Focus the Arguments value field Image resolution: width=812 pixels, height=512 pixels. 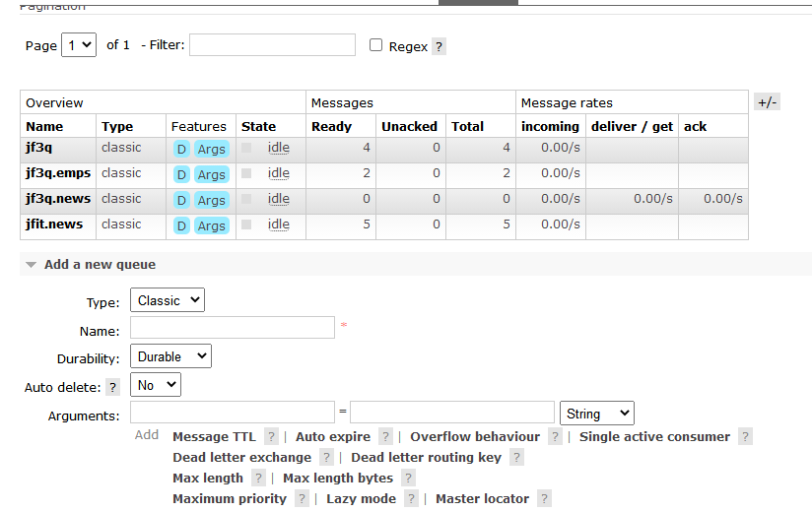pos(452,413)
